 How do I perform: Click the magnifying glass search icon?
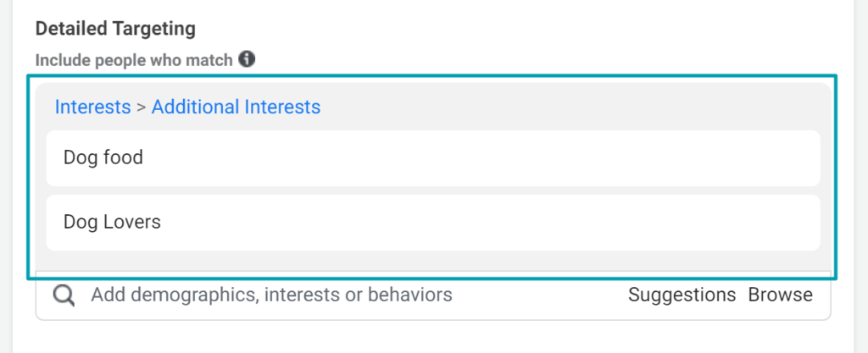(64, 295)
